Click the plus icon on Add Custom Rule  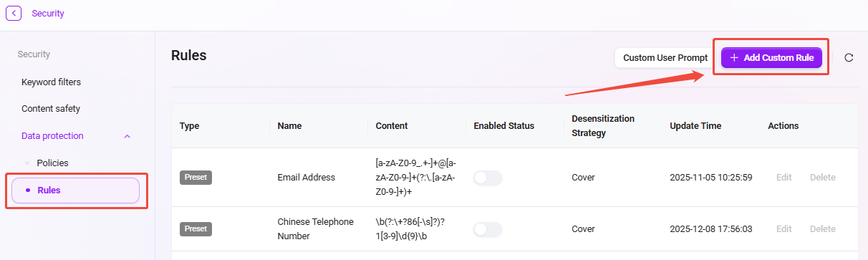click(734, 58)
